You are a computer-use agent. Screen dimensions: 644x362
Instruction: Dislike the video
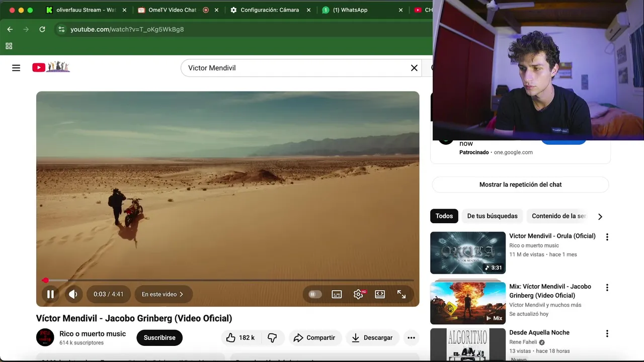point(273,338)
